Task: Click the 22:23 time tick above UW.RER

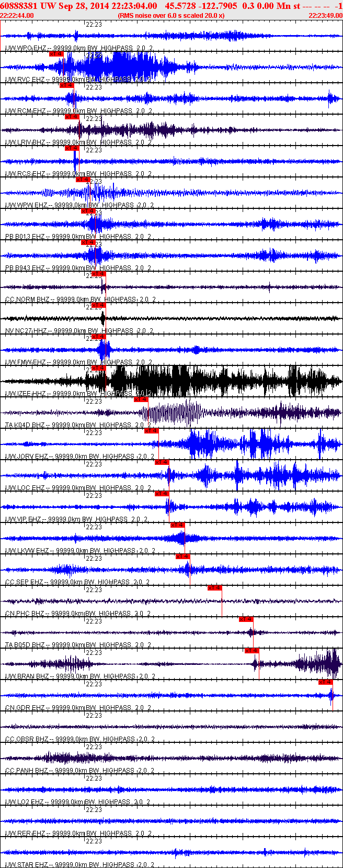Action: click(x=94, y=810)
